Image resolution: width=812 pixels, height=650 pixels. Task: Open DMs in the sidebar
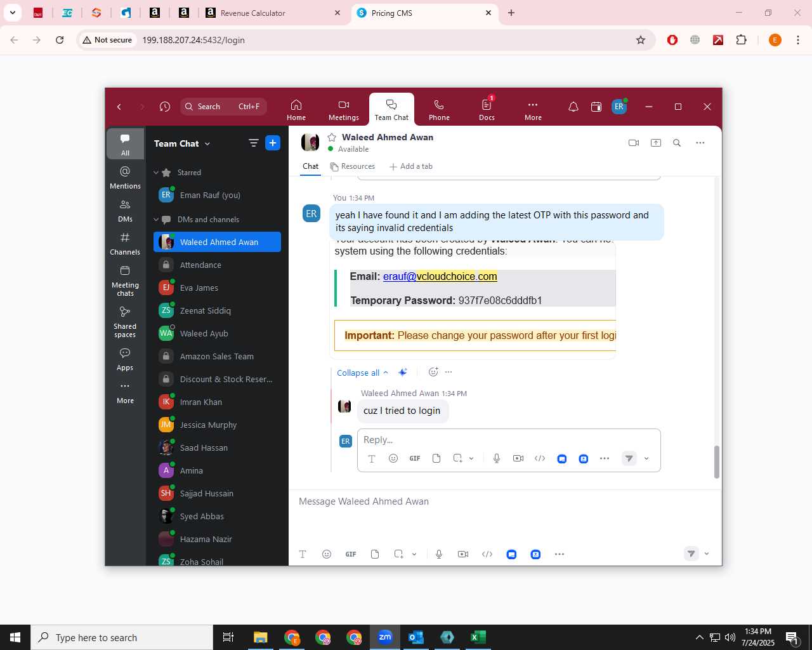click(125, 211)
